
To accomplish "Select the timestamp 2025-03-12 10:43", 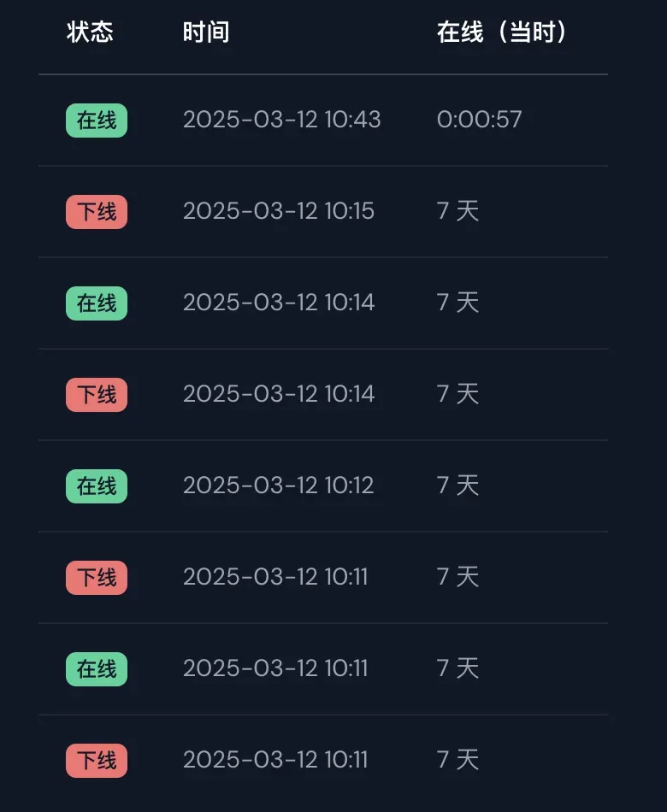I will point(282,120).
